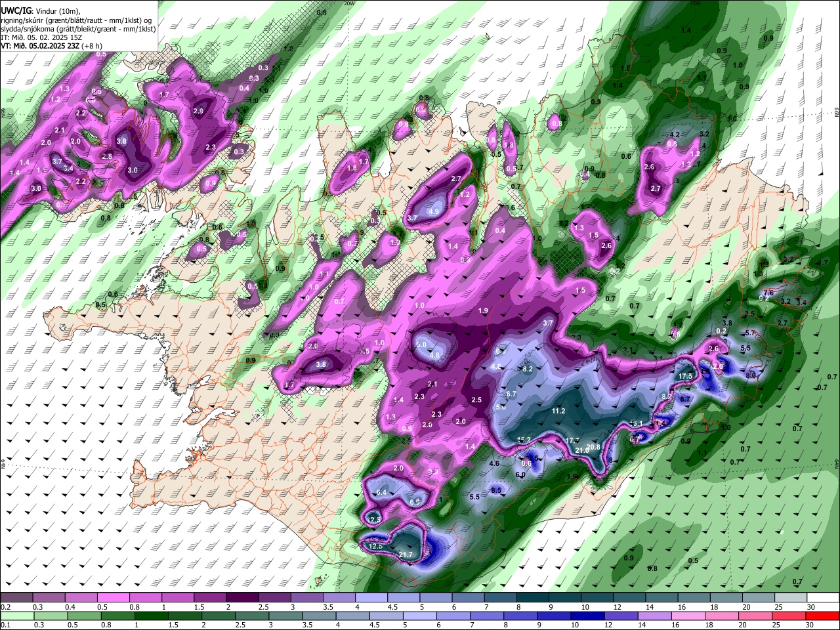The image size is (840, 630).
Task: Click the 21.0 precipitation value
Action: pyautogui.click(x=581, y=450)
